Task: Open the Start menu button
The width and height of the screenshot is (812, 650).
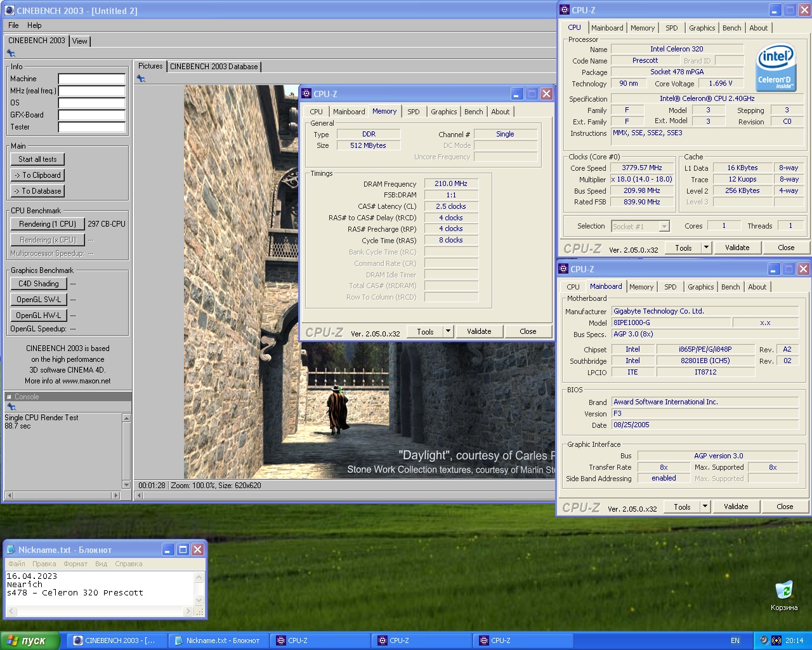Action: (30, 640)
